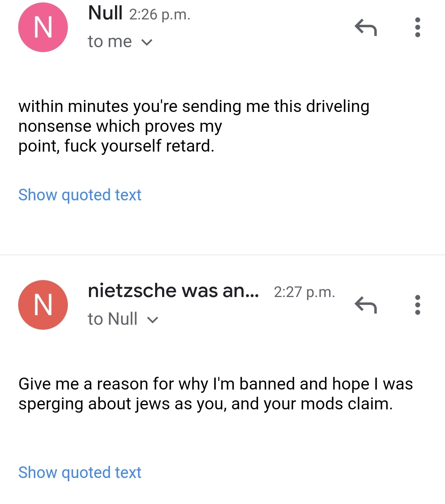
Task: Click the 2:27 p.m. timestamp
Action: coord(304,292)
